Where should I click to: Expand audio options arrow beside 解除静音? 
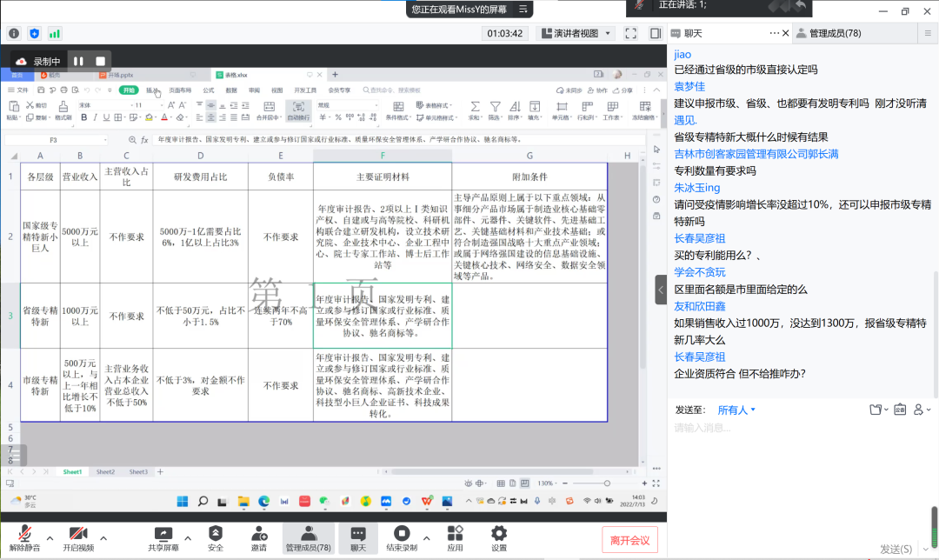click(x=50, y=538)
